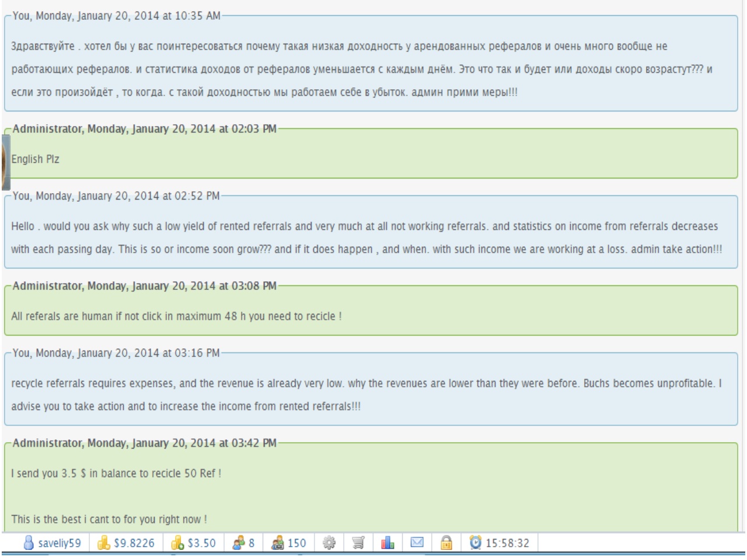Open messages via the envelope icon
This screenshot has height=560, width=747.
coord(417,543)
